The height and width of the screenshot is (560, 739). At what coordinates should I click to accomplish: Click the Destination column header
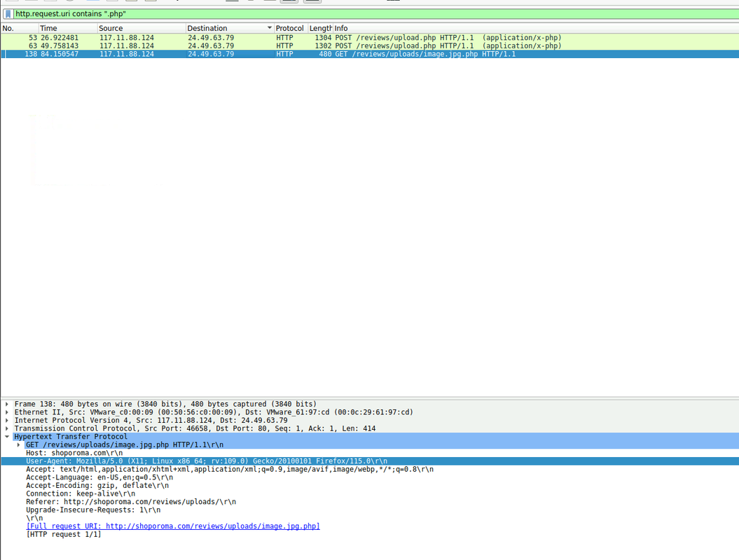[x=230, y=28]
